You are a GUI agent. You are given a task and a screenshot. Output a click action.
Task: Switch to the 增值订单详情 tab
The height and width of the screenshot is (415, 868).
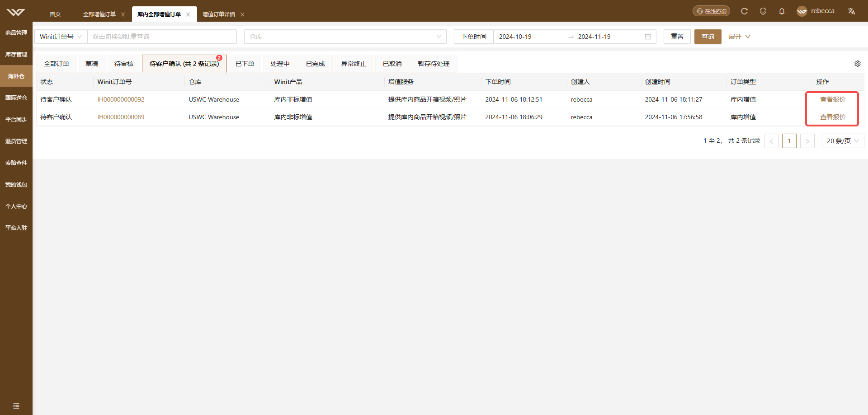[x=218, y=14]
